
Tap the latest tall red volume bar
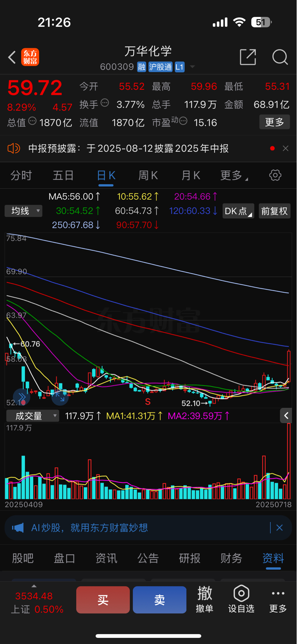289,461
